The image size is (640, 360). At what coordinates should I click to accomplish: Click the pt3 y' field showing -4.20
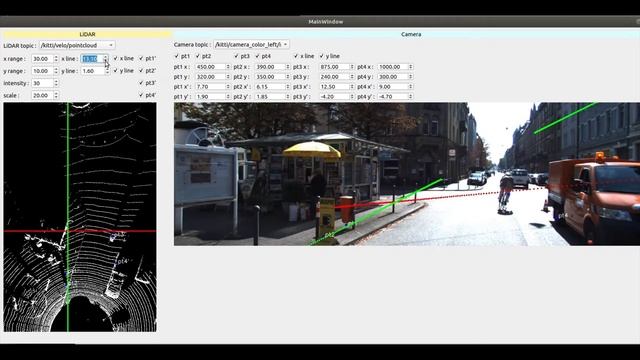click(334, 97)
